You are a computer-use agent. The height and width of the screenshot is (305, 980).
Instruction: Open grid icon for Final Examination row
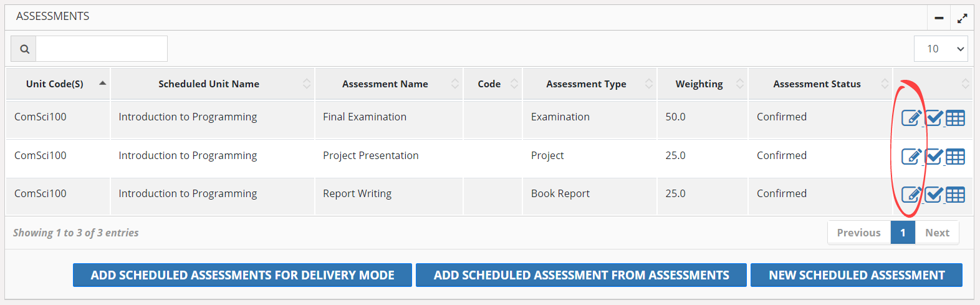pyautogui.click(x=955, y=117)
